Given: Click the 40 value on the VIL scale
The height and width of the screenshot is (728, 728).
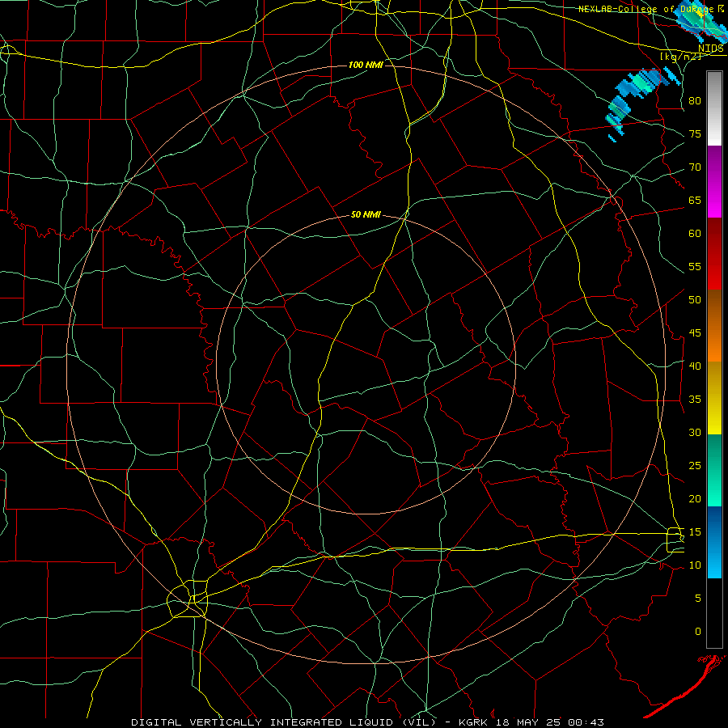Looking at the screenshot, I should [695, 366].
